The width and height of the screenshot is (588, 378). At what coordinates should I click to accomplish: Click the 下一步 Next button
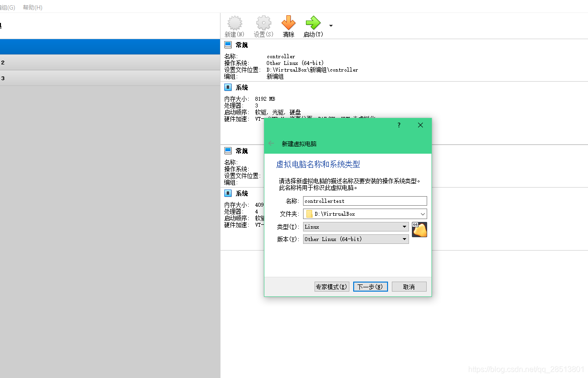[370, 286]
